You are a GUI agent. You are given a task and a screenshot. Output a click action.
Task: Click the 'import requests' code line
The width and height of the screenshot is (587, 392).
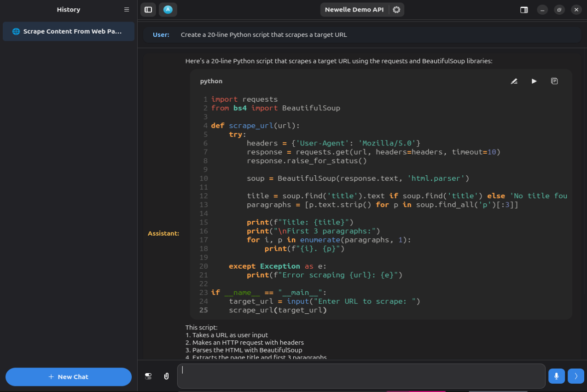tap(244, 99)
